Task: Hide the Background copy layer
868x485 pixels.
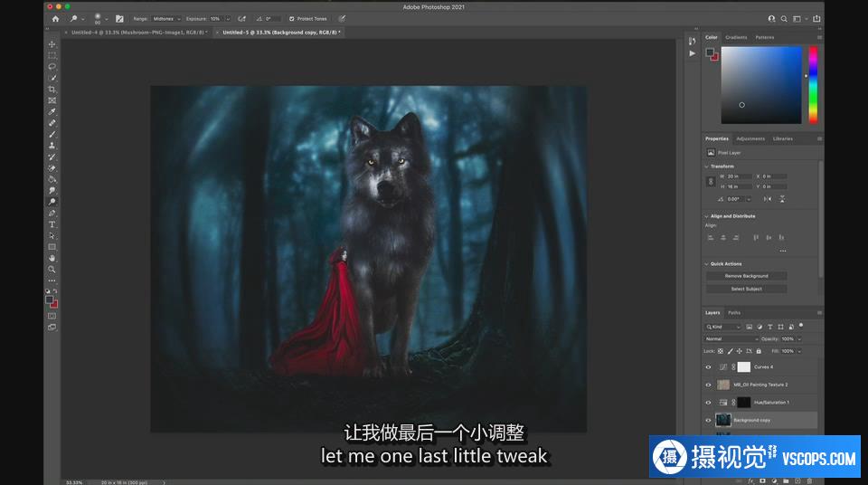Action: coord(708,420)
